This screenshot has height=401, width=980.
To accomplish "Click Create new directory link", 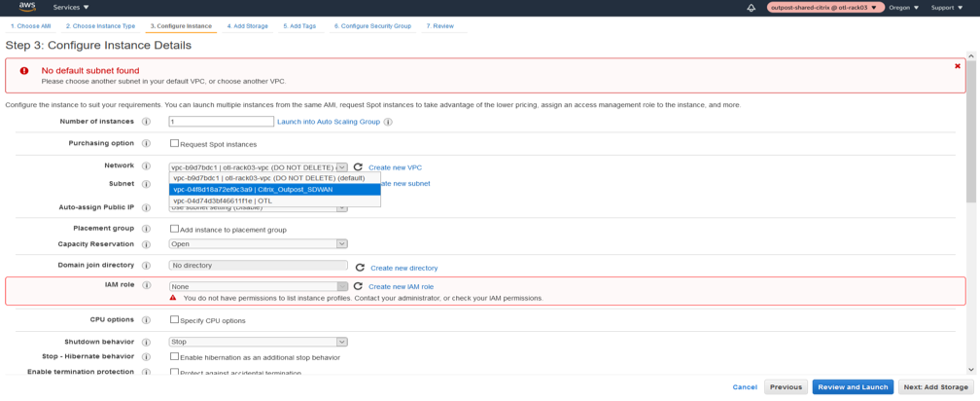I will click(404, 268).
